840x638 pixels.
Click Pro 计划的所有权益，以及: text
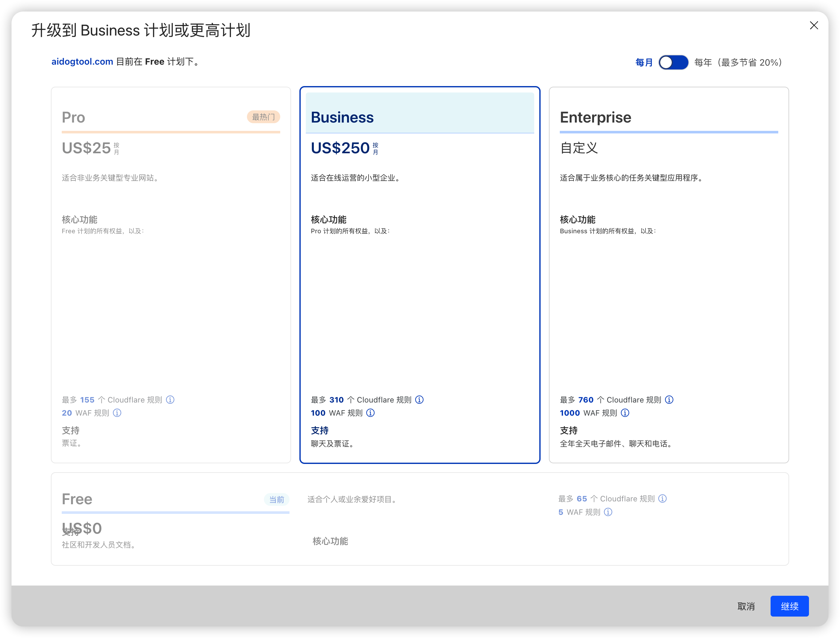[x=351, y=231]
